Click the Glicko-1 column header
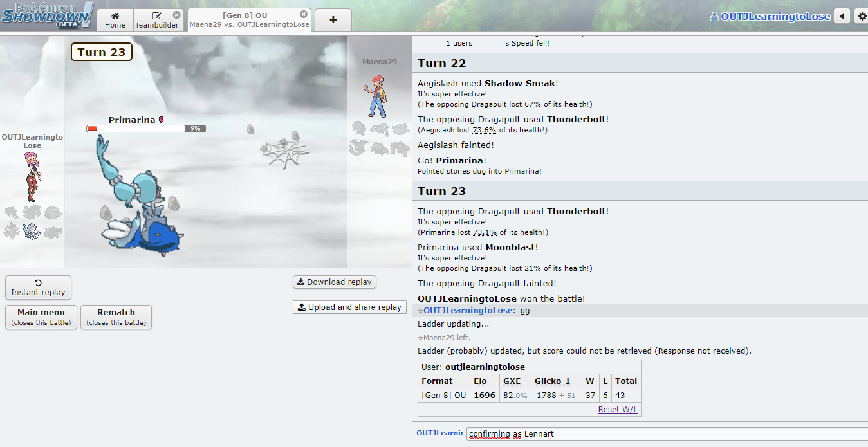The height and width of the screenshot is (447, 868). pyautogui.click(x=552, y=381)
